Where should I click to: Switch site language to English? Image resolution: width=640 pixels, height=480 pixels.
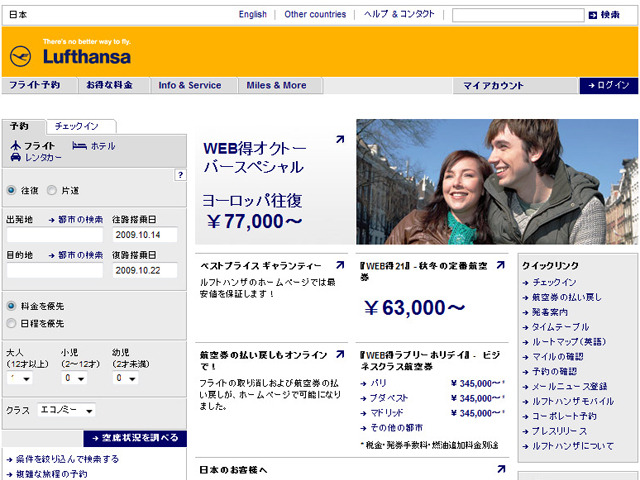[x=253, y=14]
